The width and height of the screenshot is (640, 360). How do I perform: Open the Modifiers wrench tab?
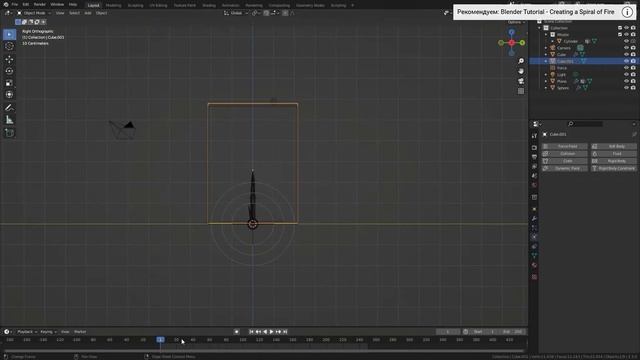[x=534, y=219]
